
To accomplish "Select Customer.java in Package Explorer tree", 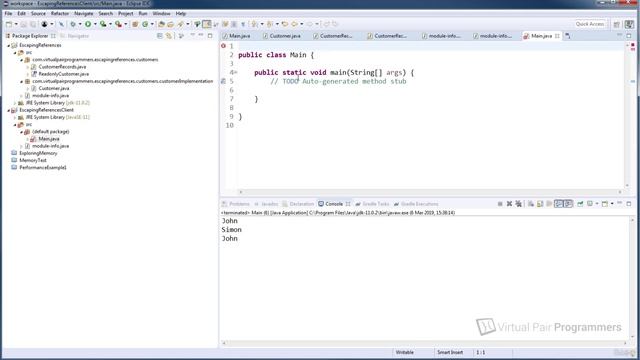I will pos(53,88).
